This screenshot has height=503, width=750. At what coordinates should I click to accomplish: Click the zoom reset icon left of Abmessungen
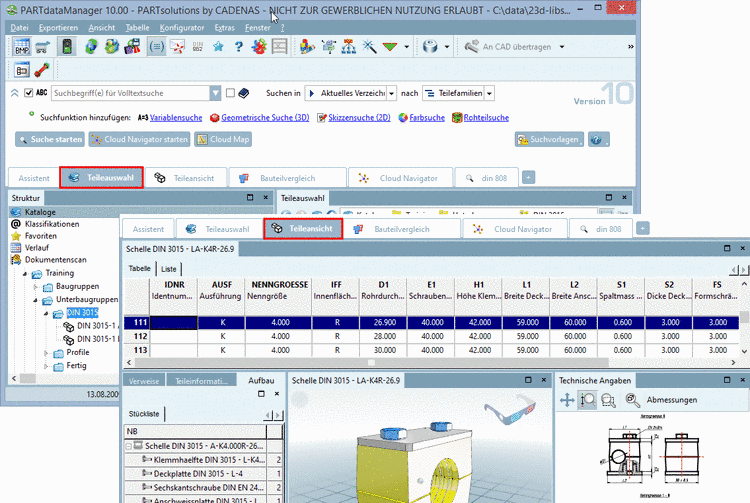(632, 400)
